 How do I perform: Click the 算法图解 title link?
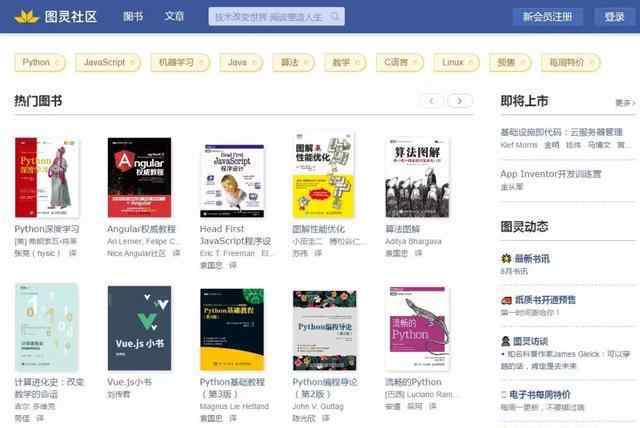click(403, 229)
